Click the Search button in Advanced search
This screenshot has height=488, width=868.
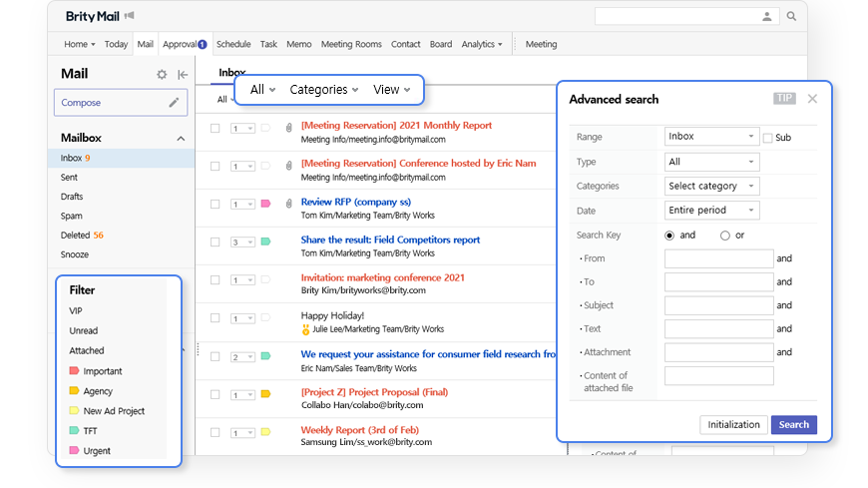(794, 425)
